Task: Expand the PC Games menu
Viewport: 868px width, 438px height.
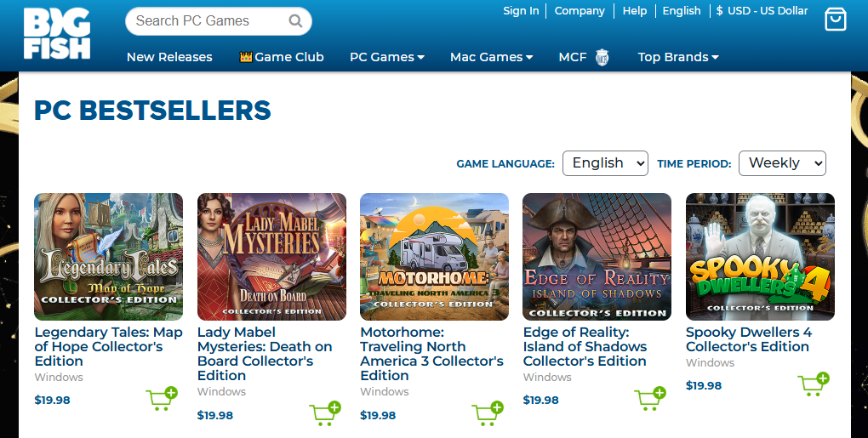Action: (x=386, y=57)
